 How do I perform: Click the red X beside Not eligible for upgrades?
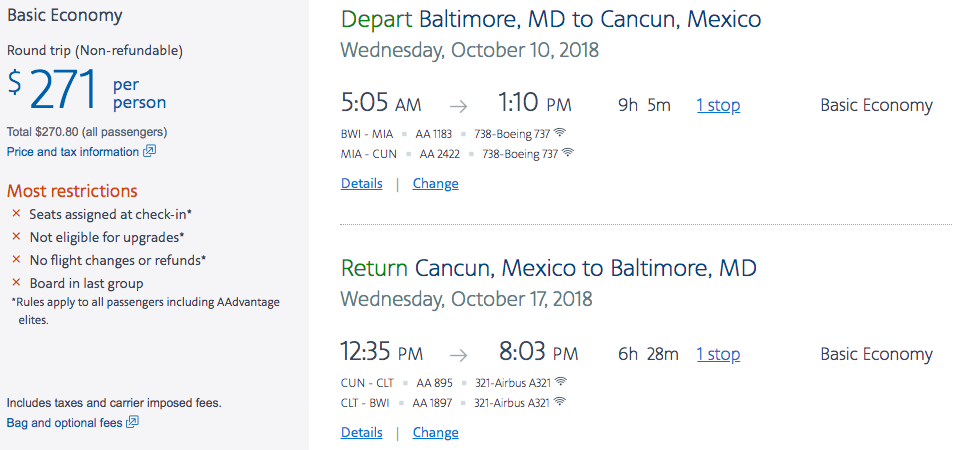pyautogui.click(x=16, y=237)
